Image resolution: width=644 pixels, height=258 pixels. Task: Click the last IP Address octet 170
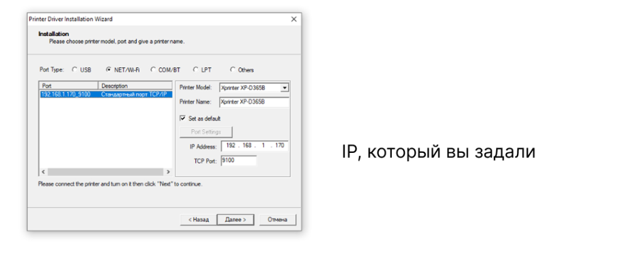click(279, 146)
